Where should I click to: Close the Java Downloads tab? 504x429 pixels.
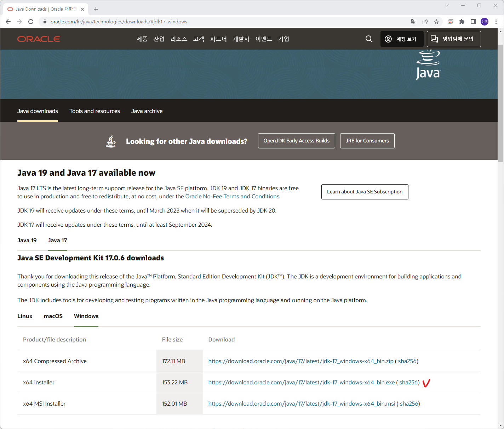click(82, 9)
